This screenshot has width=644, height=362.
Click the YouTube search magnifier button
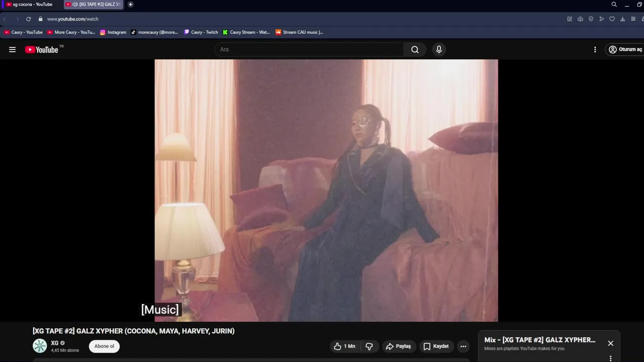(415, 49)
